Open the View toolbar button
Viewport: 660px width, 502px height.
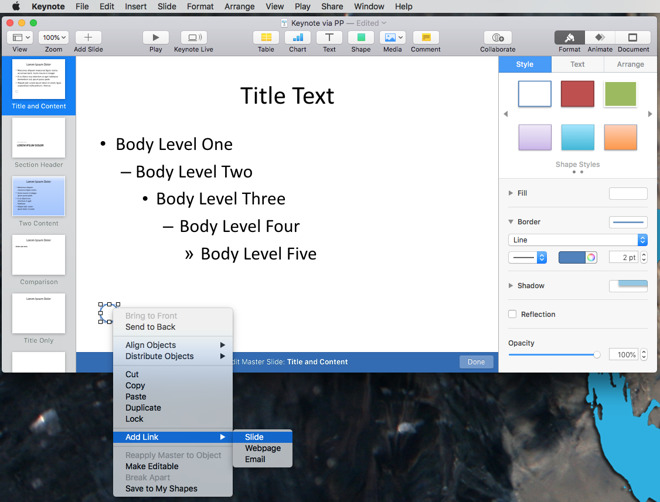tap(20, 37)
